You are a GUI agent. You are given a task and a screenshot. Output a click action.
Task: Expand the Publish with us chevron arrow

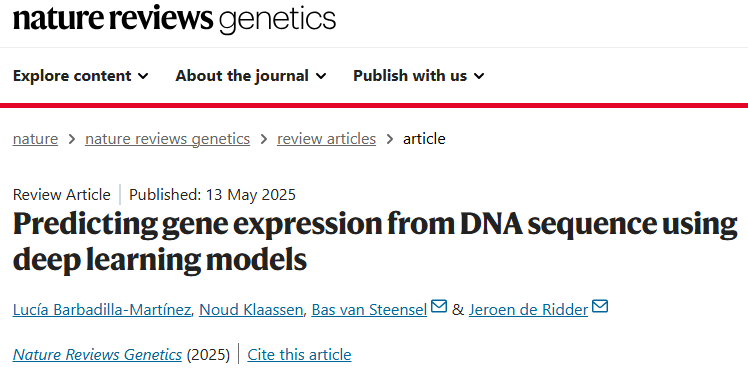coord(479,76)
